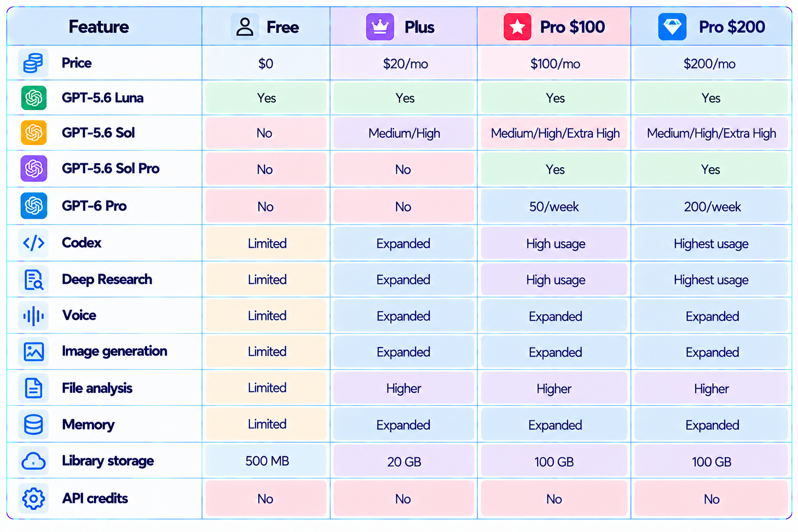Click API credits No cell under Pro $200

coord(711,499)
